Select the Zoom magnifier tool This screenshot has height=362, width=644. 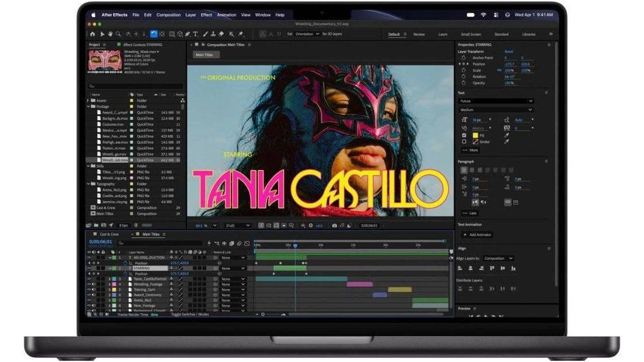pyautogui.click(x=118, y=34)
